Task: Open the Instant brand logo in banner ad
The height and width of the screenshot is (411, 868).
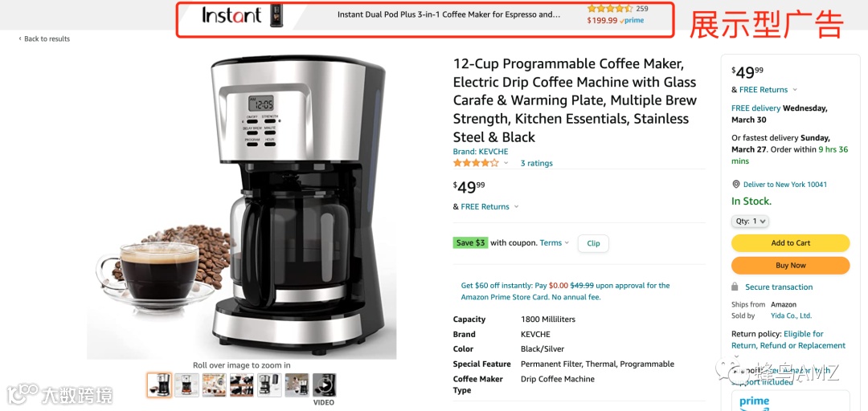Action: click(231, 15)
